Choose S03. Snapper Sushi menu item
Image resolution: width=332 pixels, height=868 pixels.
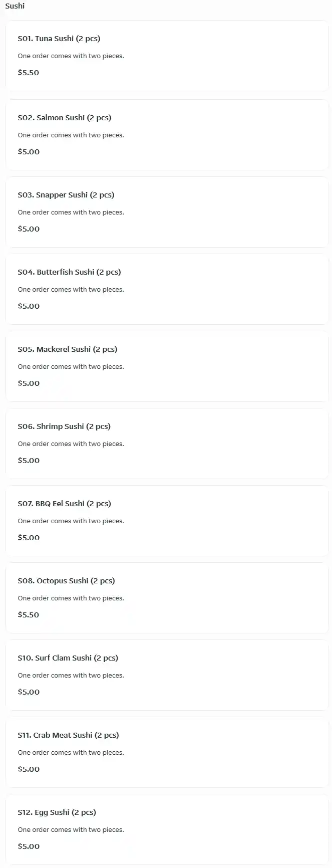pyautogui.click(x=66, y=195)
